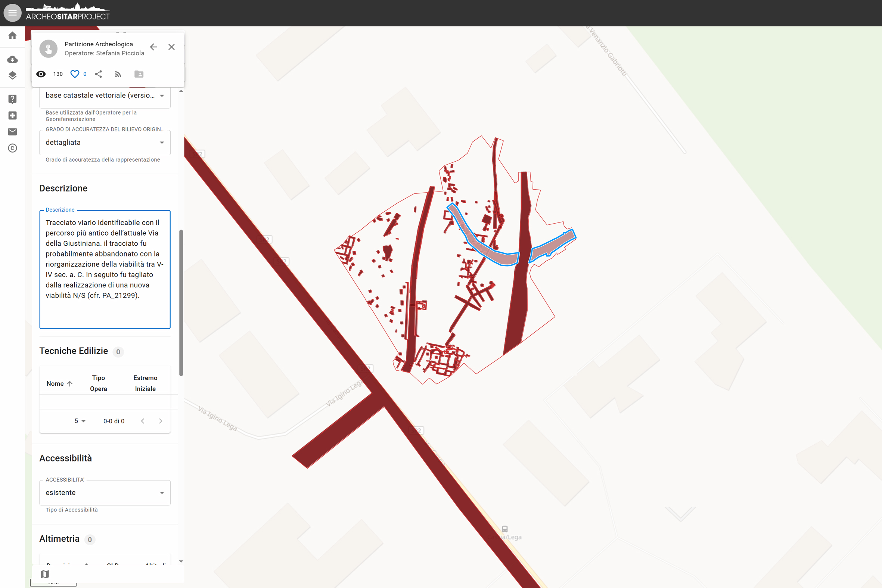Toggle the heart favorite button
The image size is (882, 588).
(75, 74)
